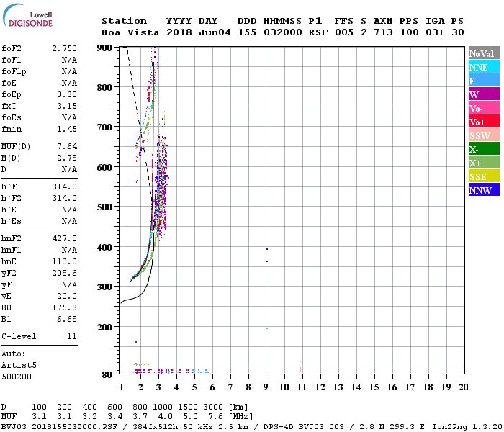This screenshot has height=432, width=504.
Task: Select the W purple legend swatch
Action: (484, 94)
